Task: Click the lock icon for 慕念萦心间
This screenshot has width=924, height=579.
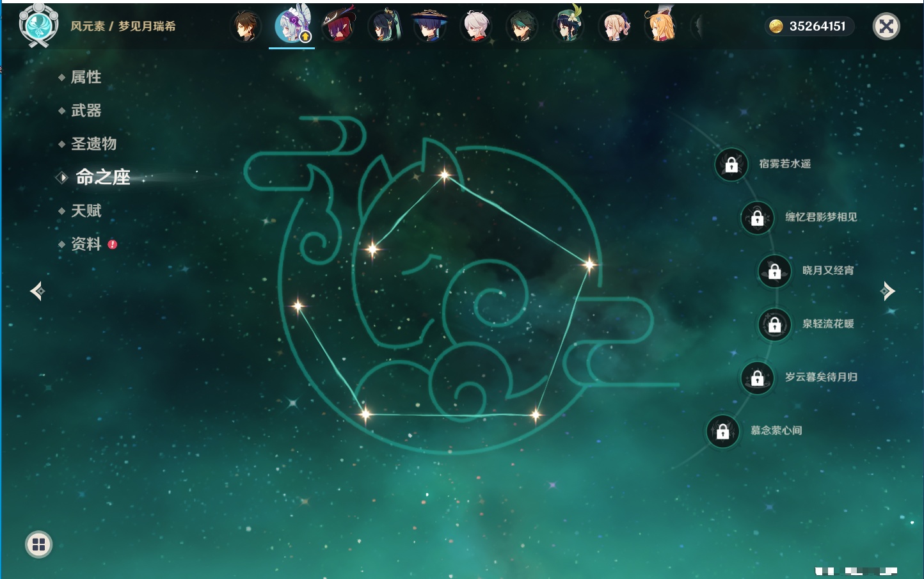Action: 723,431
